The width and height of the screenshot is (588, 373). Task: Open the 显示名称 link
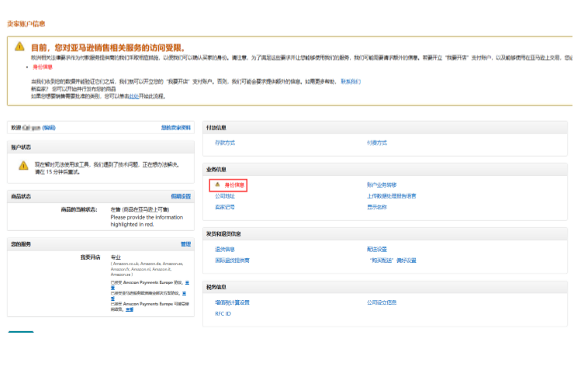coord(377,207)
